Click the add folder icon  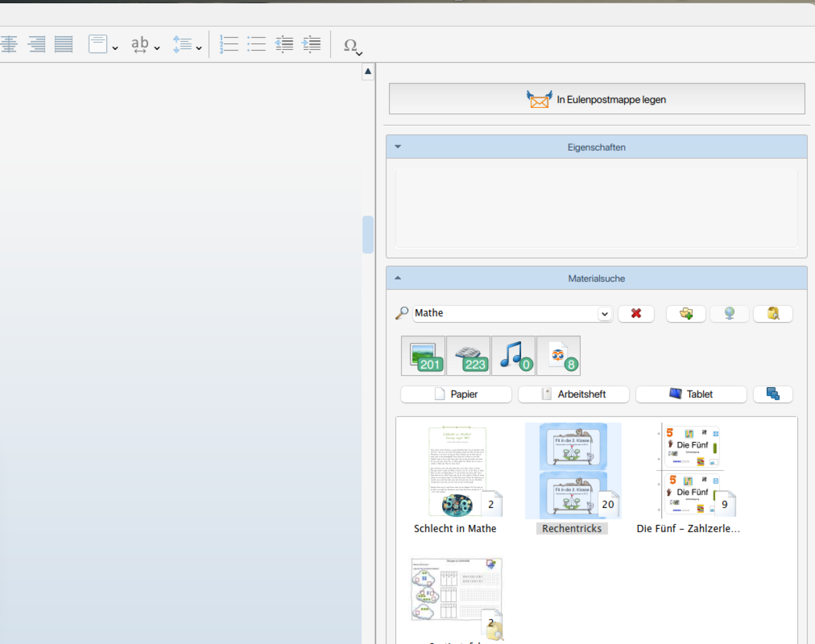pyautogui.click(x=686, y=314)
